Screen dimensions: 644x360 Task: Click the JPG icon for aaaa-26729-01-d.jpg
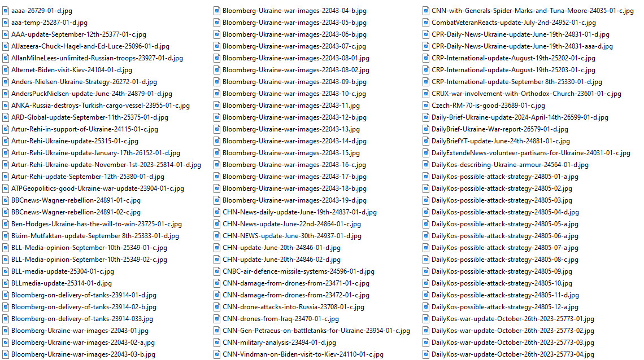(x=6, y=11)
